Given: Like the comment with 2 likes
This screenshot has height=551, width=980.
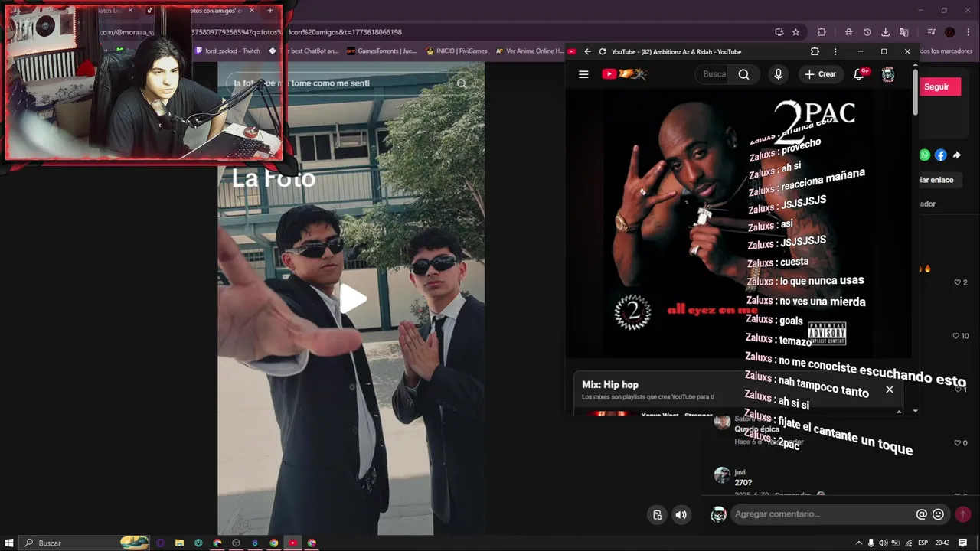Looking at the screenshot, I should 960,282.
